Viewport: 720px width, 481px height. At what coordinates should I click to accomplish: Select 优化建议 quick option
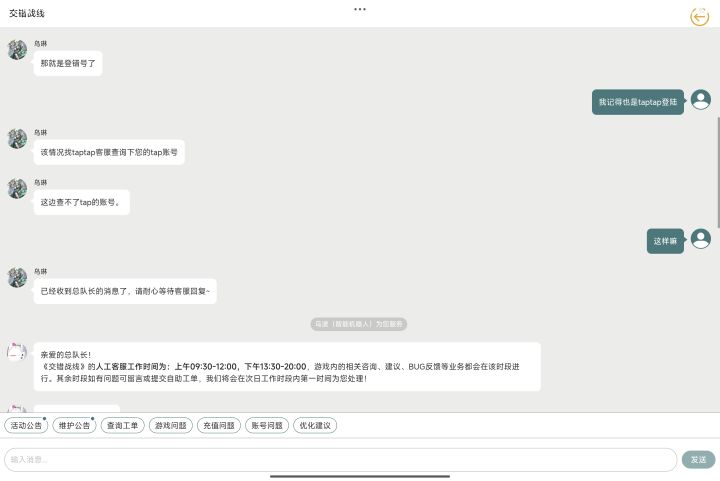(315, 425)
